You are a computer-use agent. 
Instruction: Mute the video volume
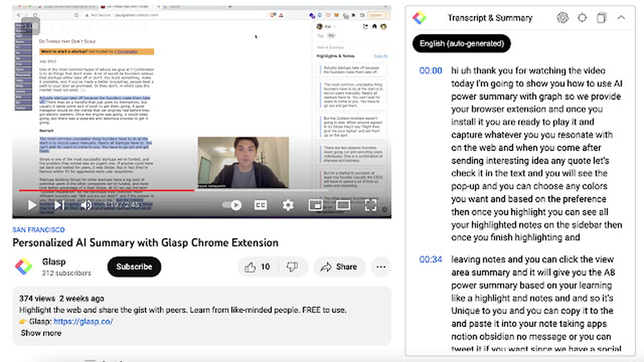point(86,205)
